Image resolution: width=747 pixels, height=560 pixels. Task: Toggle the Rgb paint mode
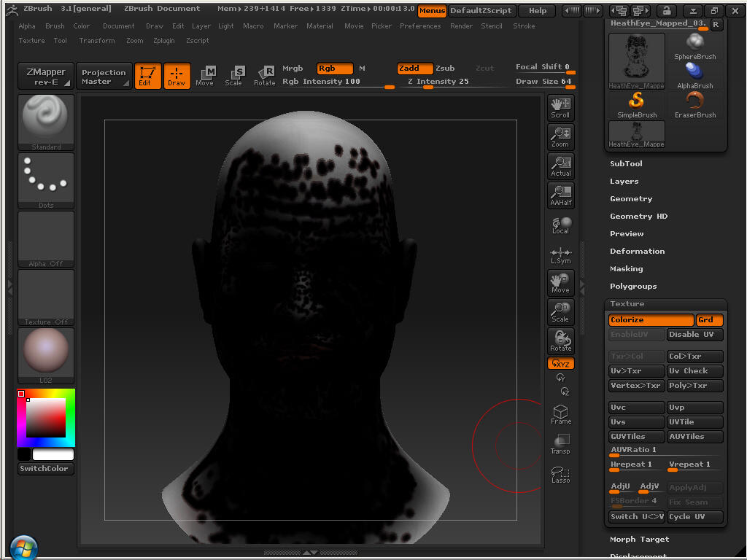click(x=335, y=68)
